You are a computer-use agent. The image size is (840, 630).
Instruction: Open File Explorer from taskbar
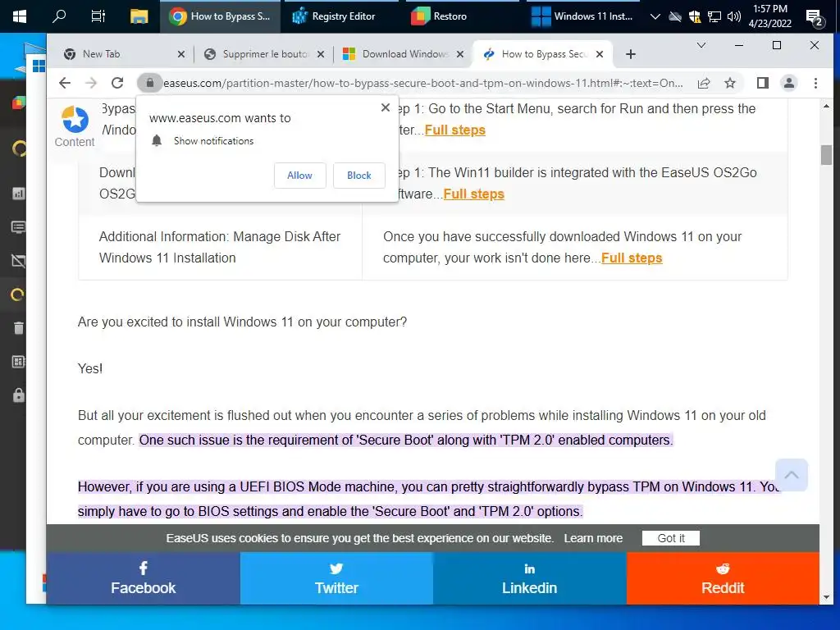coord(139,16)
